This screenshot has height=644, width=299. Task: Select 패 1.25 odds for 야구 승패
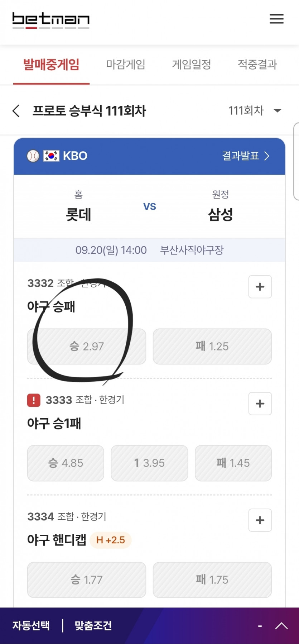tap(212, 347)
